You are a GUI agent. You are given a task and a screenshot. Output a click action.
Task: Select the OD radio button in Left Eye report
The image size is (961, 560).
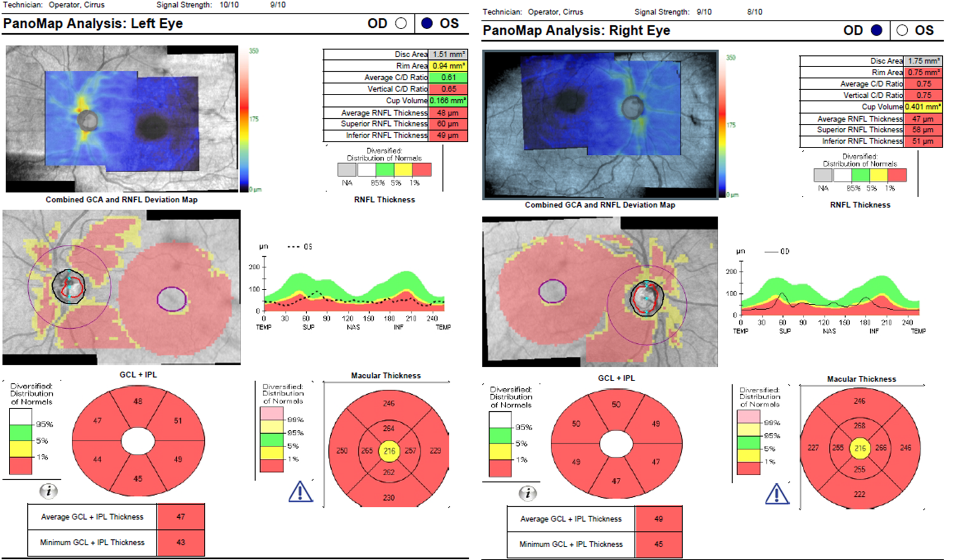coord(401,23)
